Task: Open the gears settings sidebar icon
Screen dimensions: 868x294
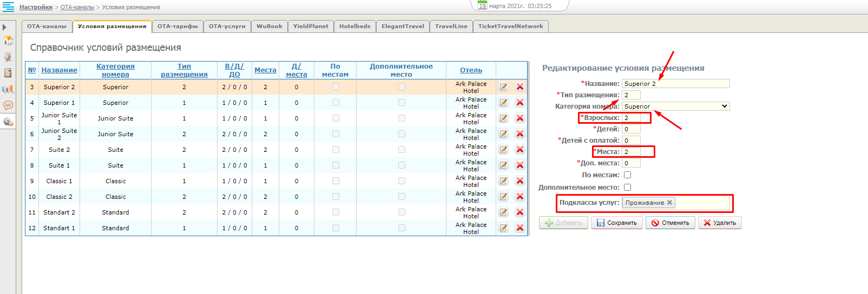Action: click(x=8, y=122)
